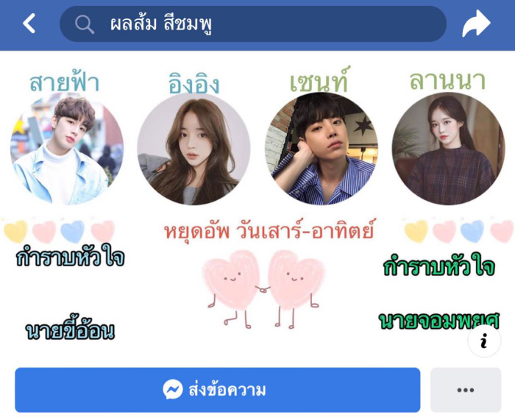This screenshot has width=515, height=420.
Task: Click the circular photo under อิงอิง label
Action: coord(193,151)
